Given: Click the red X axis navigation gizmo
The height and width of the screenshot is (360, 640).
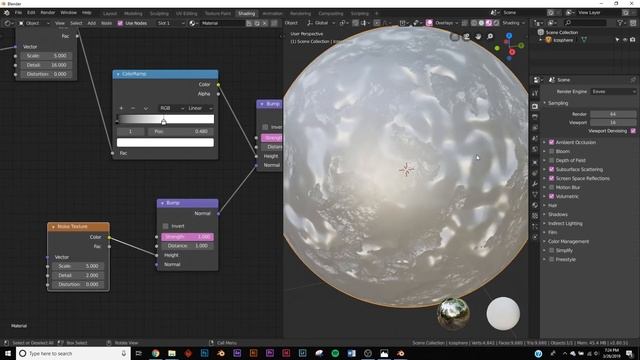Looking at the screenshot, I should tap(512, 52).
